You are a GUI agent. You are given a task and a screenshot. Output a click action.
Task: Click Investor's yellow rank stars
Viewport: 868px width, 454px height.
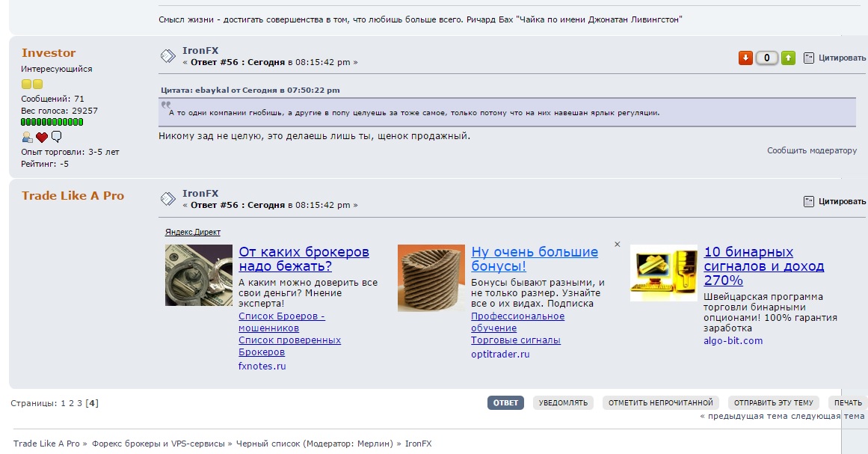click(x=32, y=85)
